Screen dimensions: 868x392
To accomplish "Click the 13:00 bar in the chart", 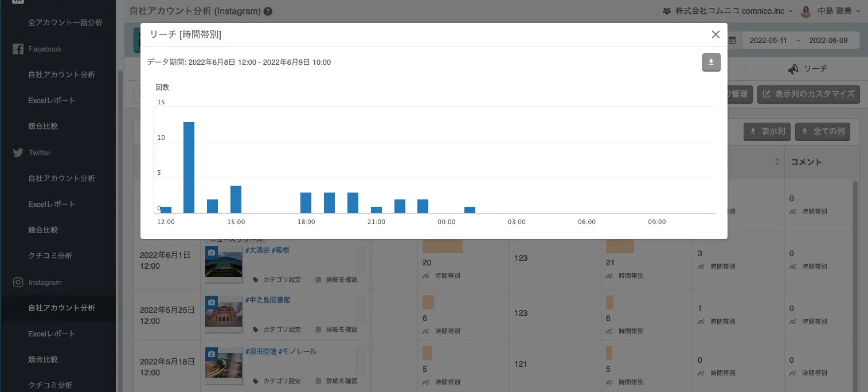I will 189,167.
